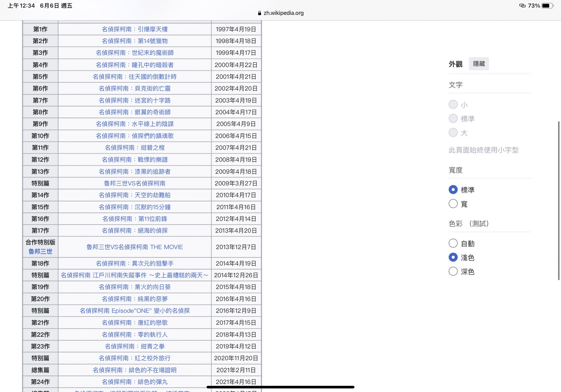Open 名偵探柯南：迷宮的十字路 link

coord(135,100)
